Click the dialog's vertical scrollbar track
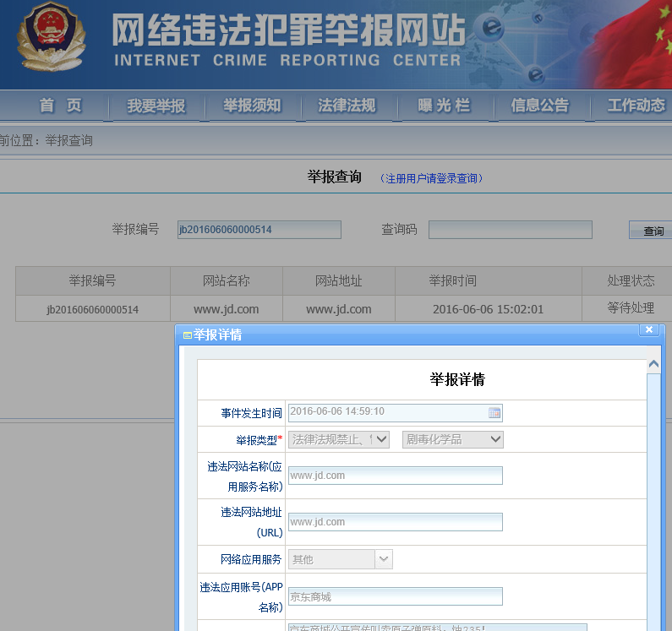 coord(653,501)
